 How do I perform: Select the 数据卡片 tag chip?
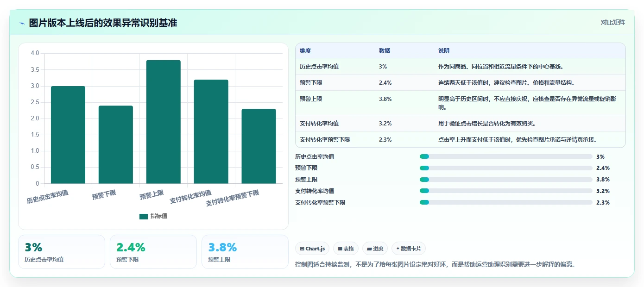pyautogui.click(x=408, y=249)
